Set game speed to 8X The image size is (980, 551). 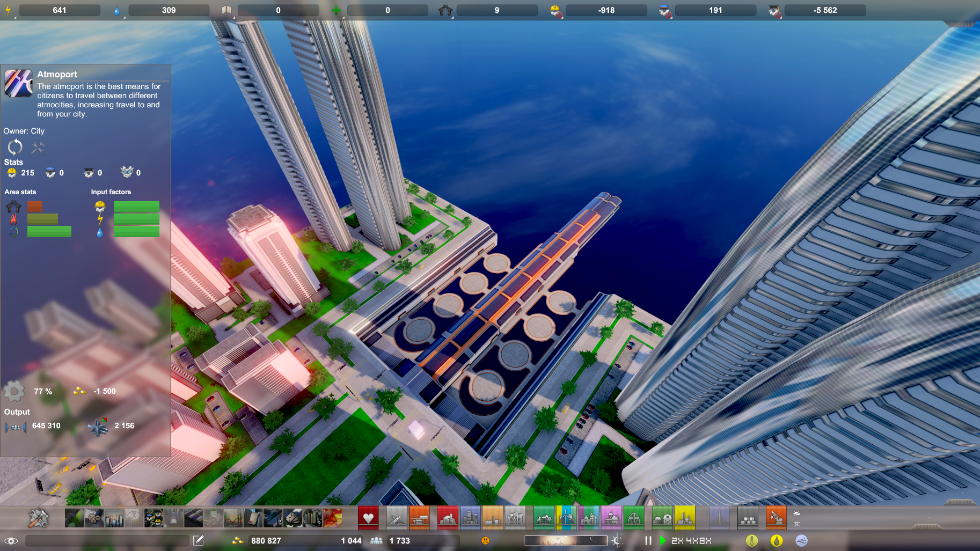(705, 541)
